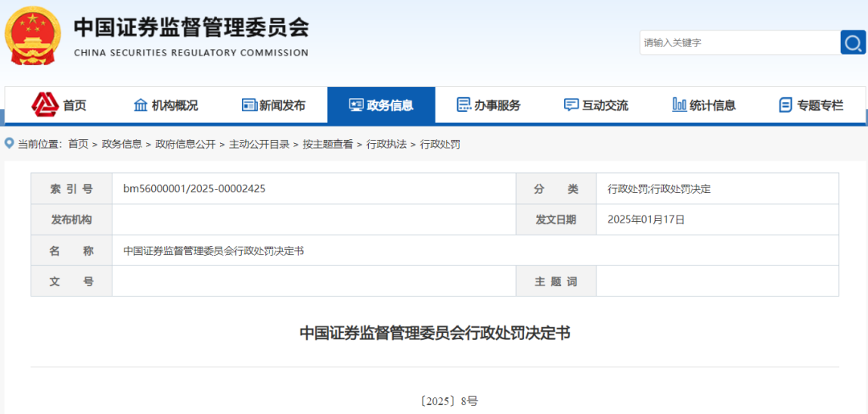Follow the 政务信息 breadcrumb link
The width and height of the screenshot is (868, 414).
click(122, 145)
